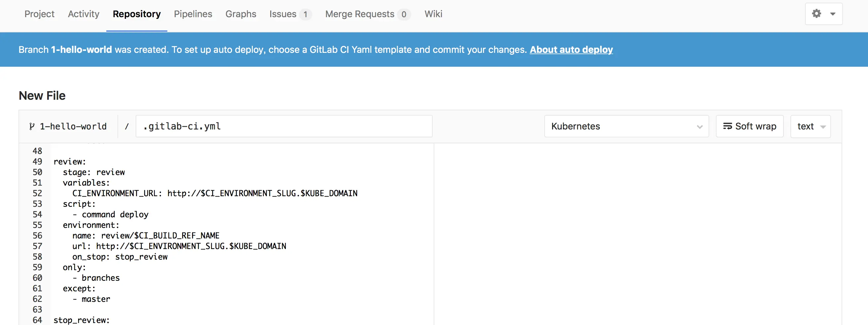
Task: Toggle the Kubernetes template selection
Action: pos(626,126)
